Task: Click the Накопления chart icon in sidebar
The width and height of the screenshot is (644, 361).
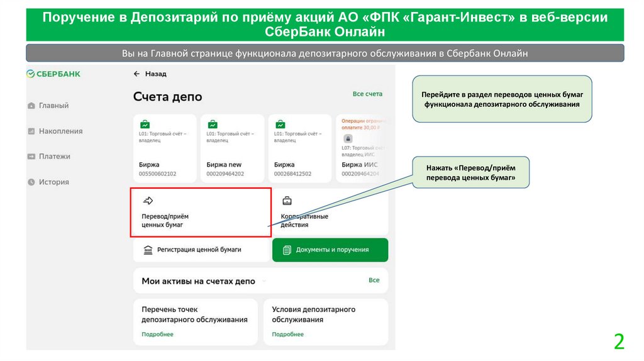Action: click(x=31, y=131)
